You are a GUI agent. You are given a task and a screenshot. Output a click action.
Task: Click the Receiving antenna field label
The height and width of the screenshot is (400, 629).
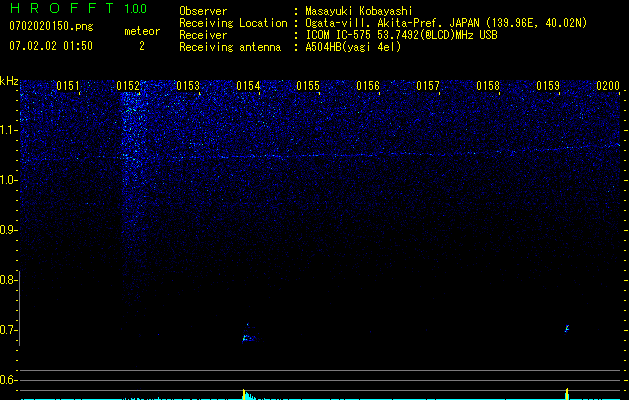coord(230,47)
